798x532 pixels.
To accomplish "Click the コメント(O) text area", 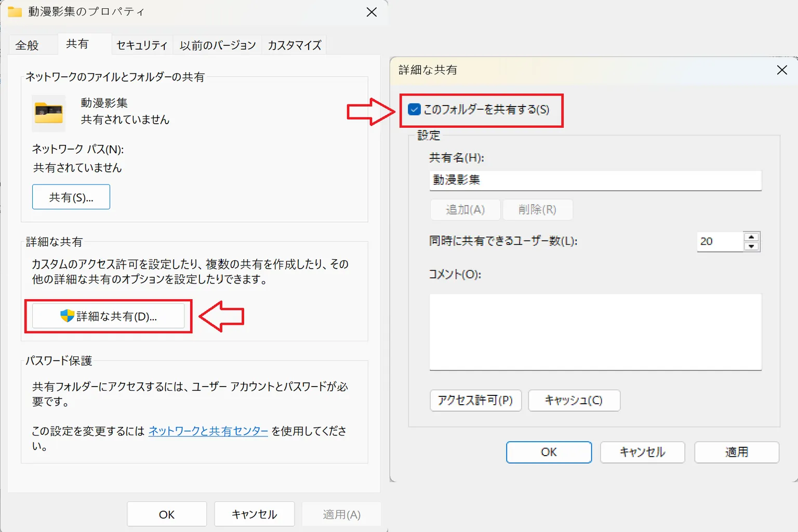I will coord(595,332).
